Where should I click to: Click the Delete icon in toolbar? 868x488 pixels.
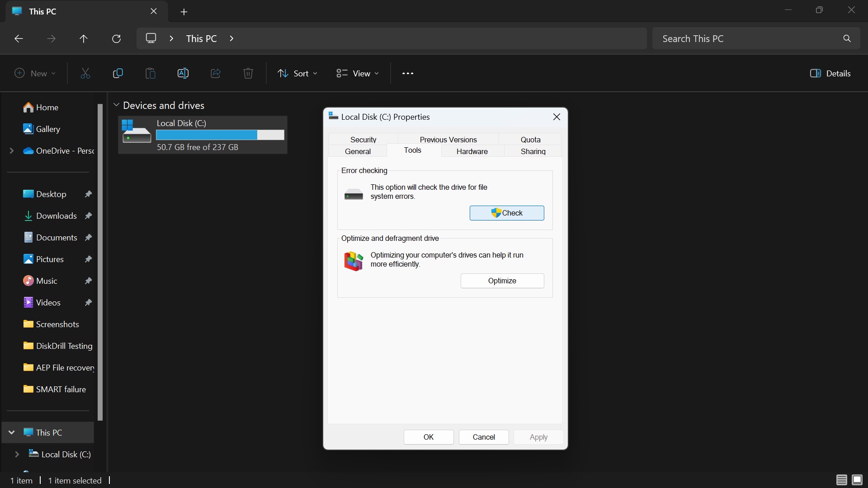tap(247, 73)
